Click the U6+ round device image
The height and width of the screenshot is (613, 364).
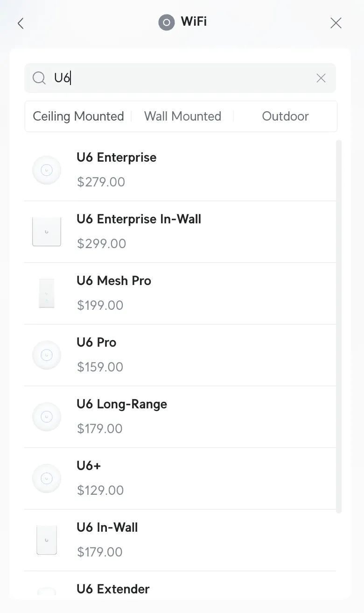point(47,478)
